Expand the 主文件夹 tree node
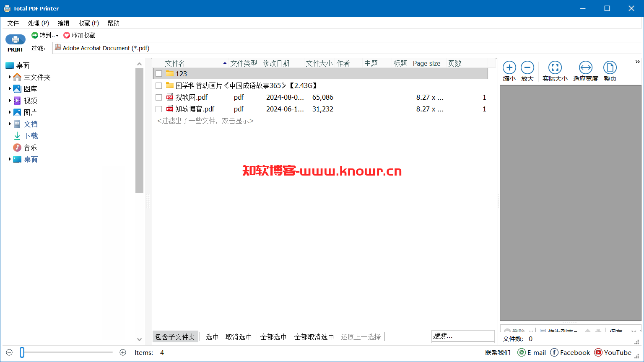This screenshot has height=362, width=644. click(x=10, y=77)
